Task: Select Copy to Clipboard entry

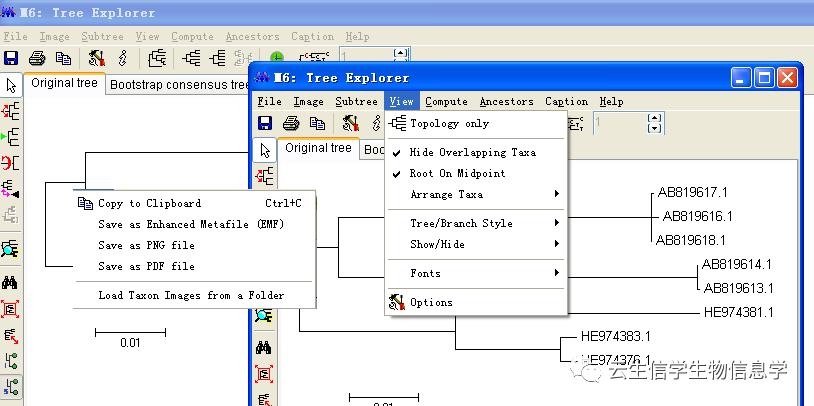Action: (149, 203)
